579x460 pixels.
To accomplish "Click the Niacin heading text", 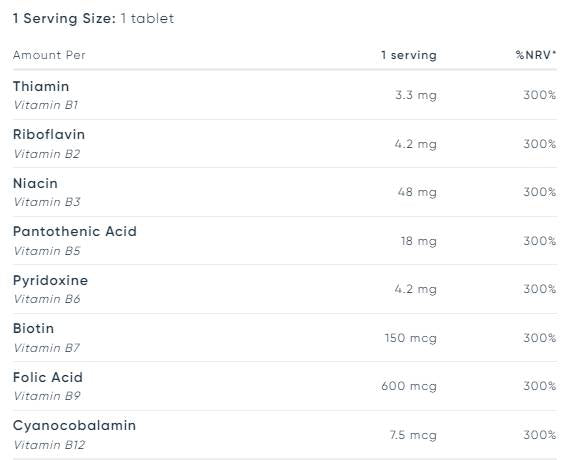I will pyautogui.click(x=35, y=183).
